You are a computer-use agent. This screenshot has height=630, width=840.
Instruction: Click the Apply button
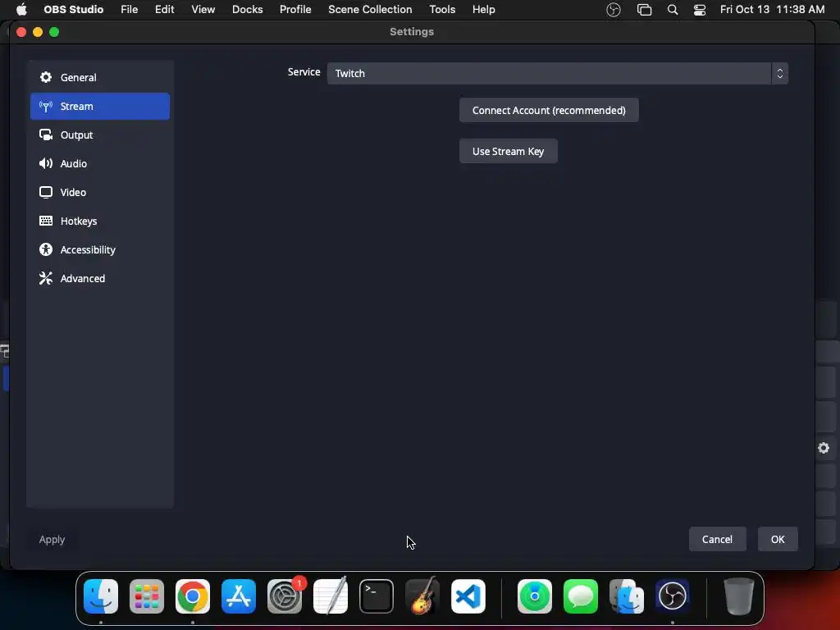52,540
